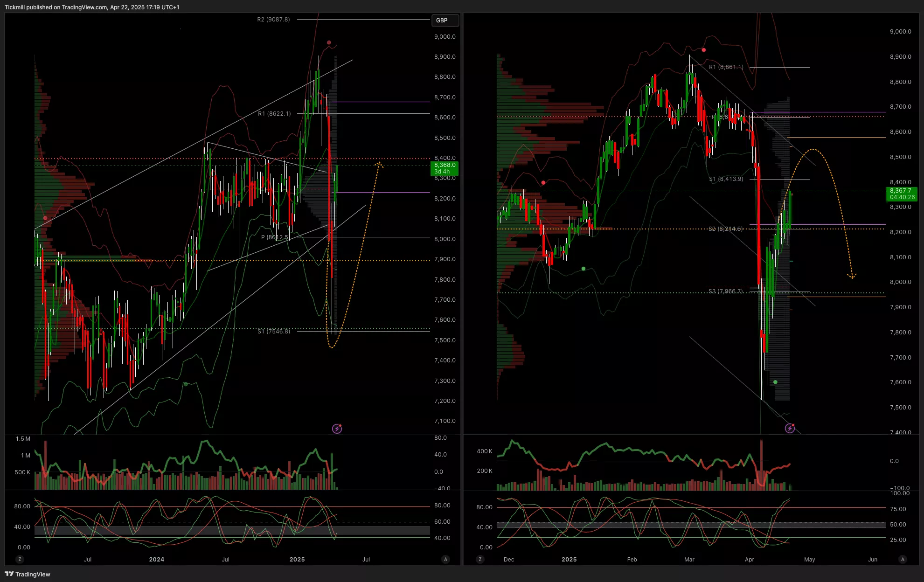Click the A auto-scale icon on left chart
The image size is (924, 582).
(x=445, y=559)
